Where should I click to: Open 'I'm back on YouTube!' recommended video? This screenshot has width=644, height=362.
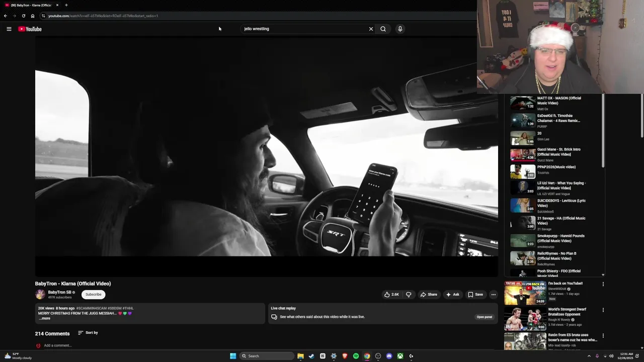[x=525, y=293]
